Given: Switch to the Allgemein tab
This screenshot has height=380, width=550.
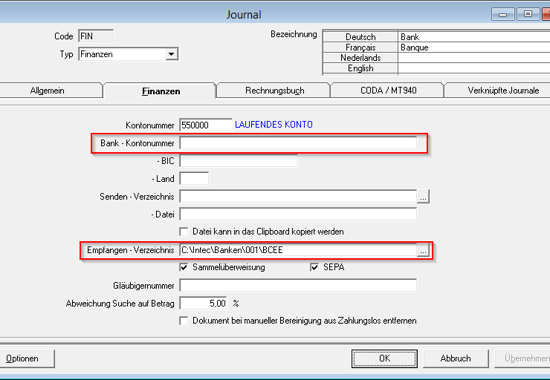Looking at the screenshot, I should pyautogui.click(x=47, y=91).
